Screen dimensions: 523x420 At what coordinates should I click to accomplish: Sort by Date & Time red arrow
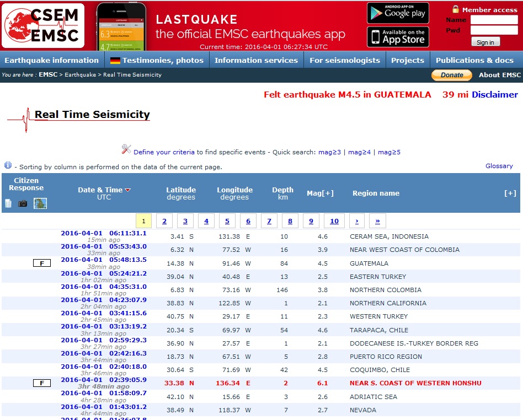click(x=128, y=190)
